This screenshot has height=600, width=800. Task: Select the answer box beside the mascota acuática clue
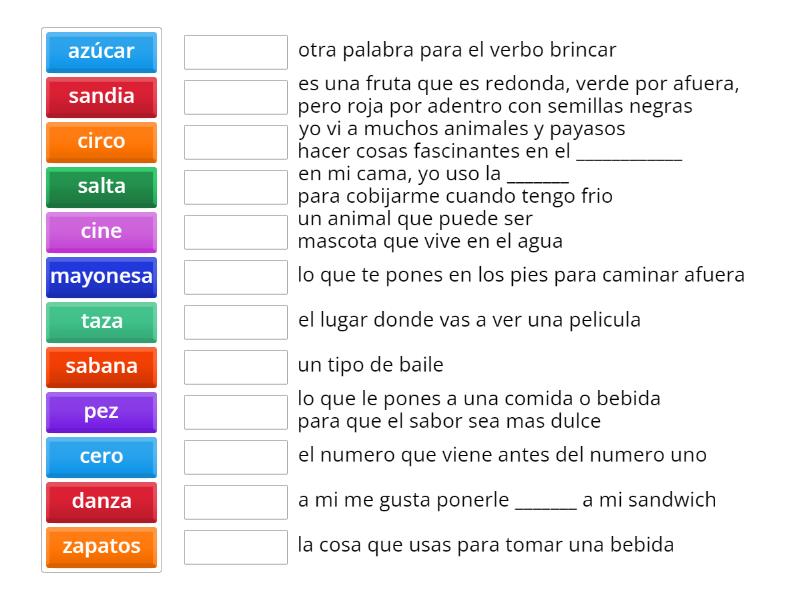[234, 232]
